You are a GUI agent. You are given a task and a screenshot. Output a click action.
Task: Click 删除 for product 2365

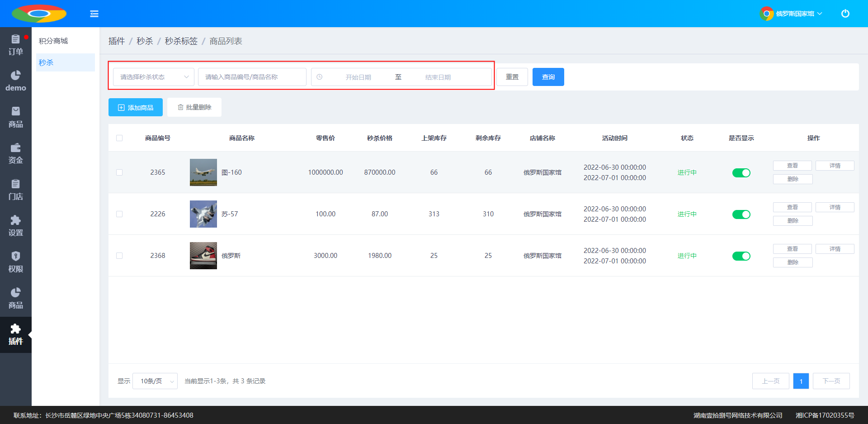[793, 179]
